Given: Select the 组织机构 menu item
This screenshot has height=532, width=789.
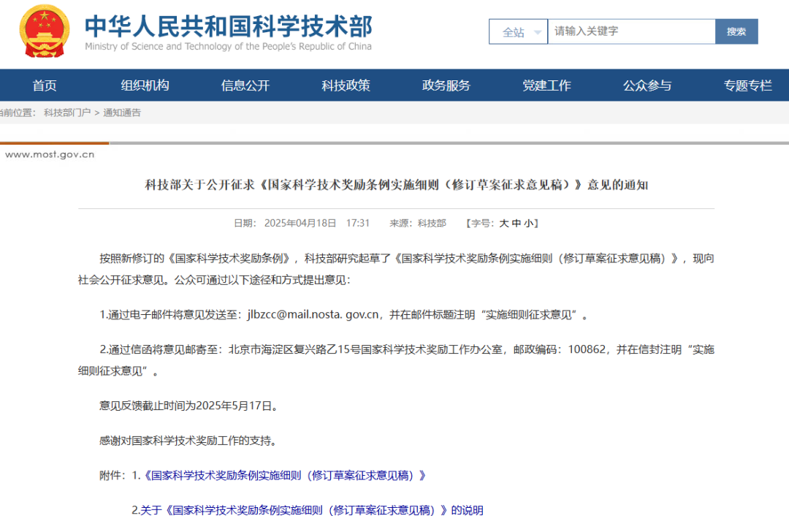Looking at the screenshot, I should point(145,85).
